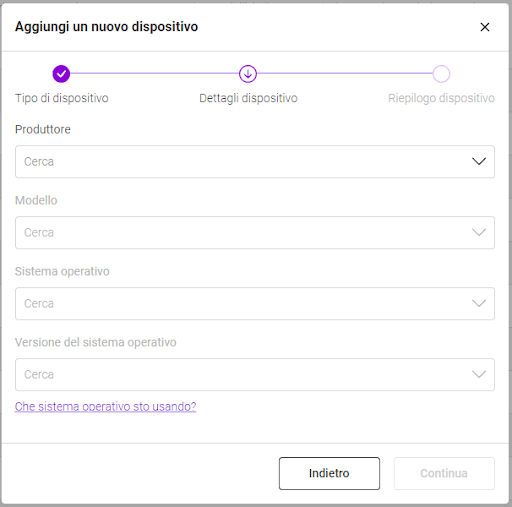Screen dimensions: 512x507
Task: Click the download-arrow step circle icon
Action: 248,74
